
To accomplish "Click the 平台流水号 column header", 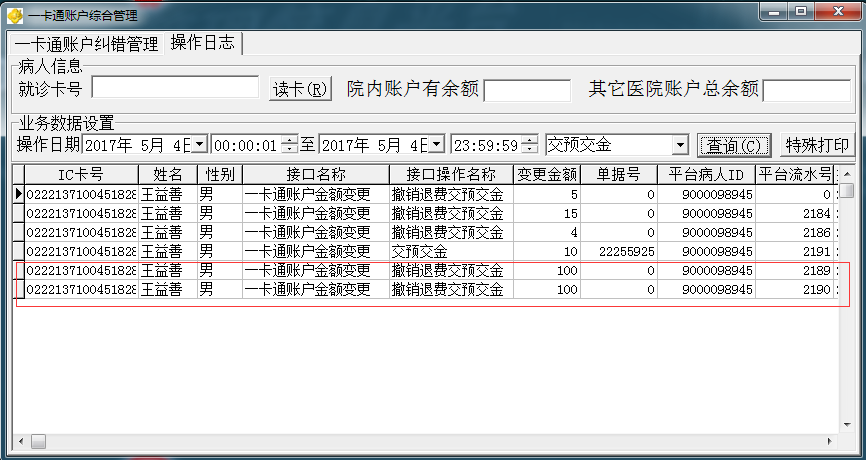I will tap(794, 175).
